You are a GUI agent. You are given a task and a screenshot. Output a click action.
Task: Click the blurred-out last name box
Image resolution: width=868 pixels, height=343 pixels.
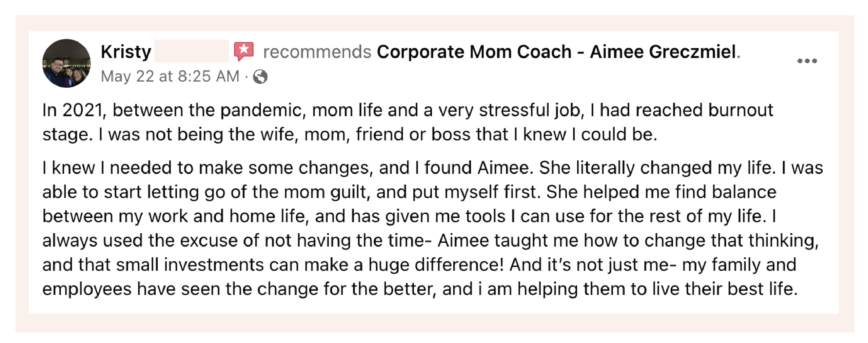[192, 51]
